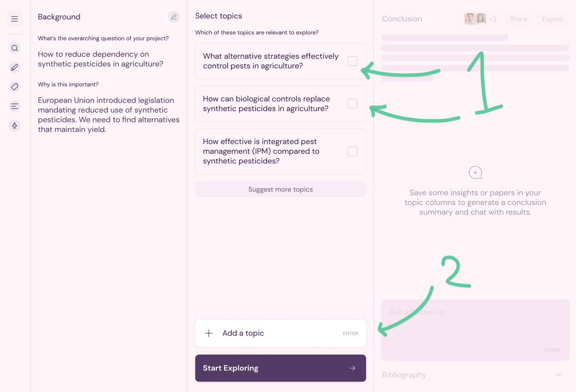Click the chat bubble plus icon
The image size is (576, 392).
pos(475,173)
